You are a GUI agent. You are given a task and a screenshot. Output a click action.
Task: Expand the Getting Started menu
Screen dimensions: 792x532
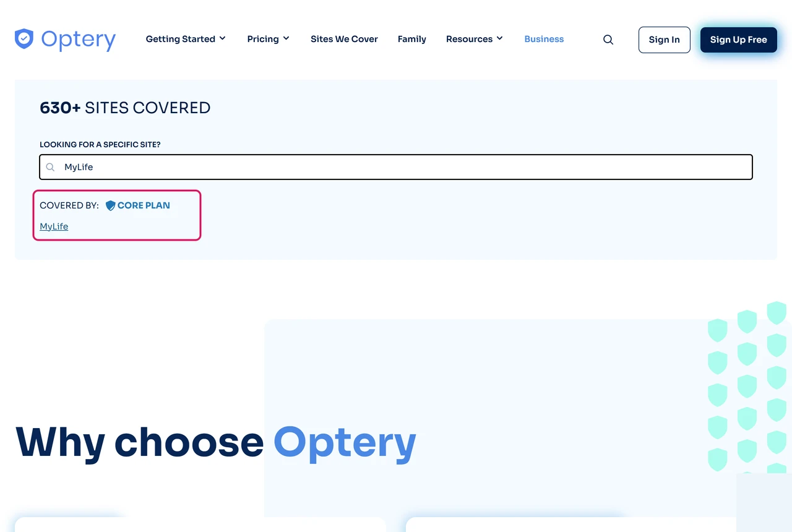coord(186,39)
